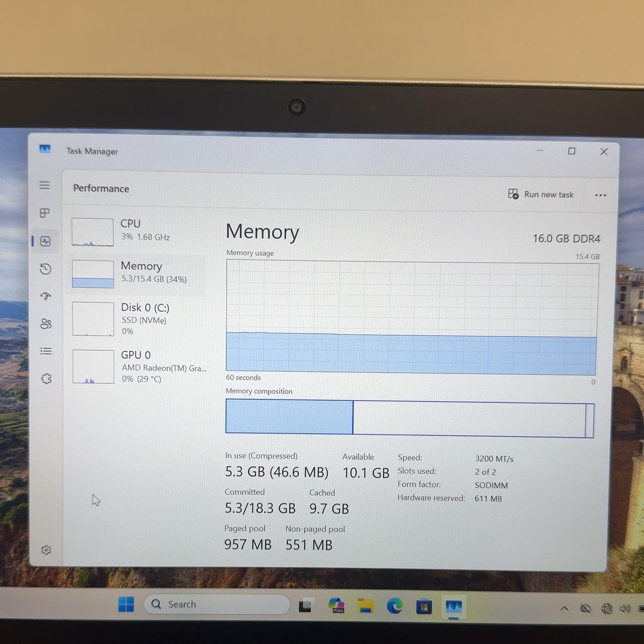The height and width of the screenshot is (644, 644).
Task: Open Microsoft Edge from the taskbar
Action: point(395,606)
